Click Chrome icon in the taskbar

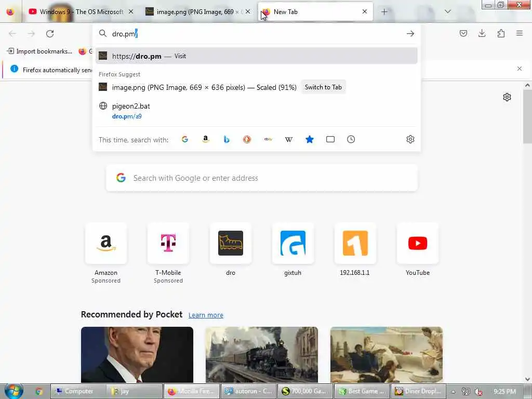tap(39, 392)
